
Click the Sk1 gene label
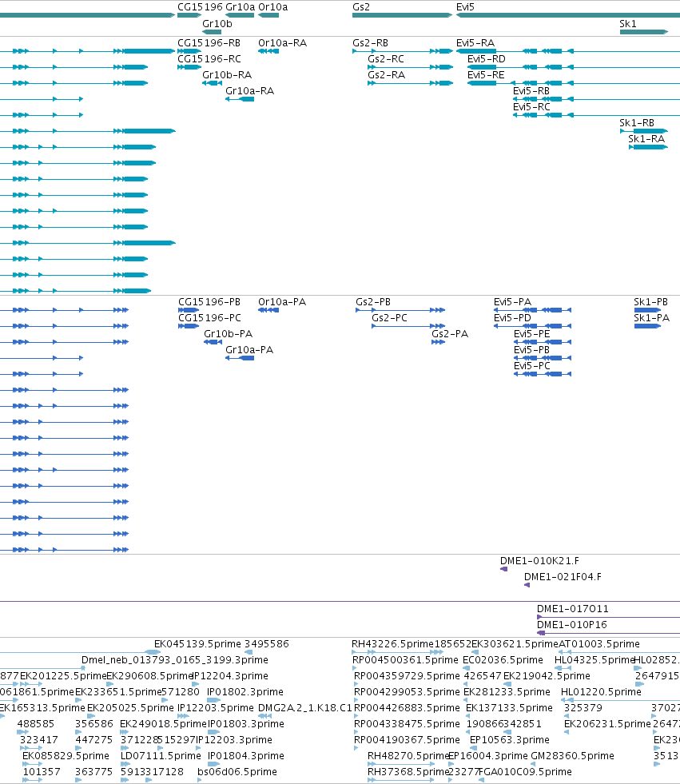627,23
